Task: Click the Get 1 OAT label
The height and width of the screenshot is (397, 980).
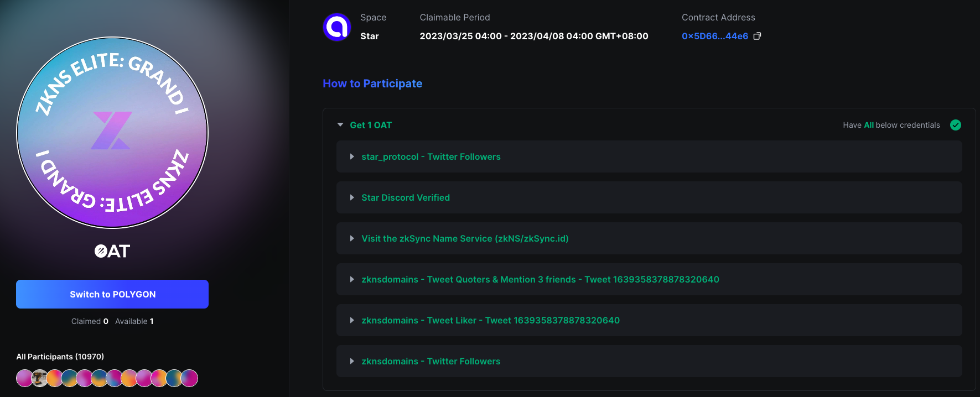Action: click(371, 125)
